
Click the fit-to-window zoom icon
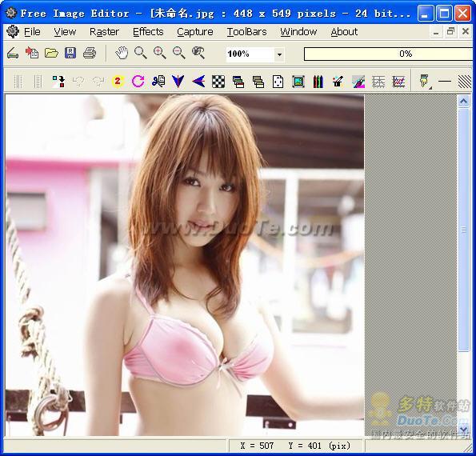198,54
